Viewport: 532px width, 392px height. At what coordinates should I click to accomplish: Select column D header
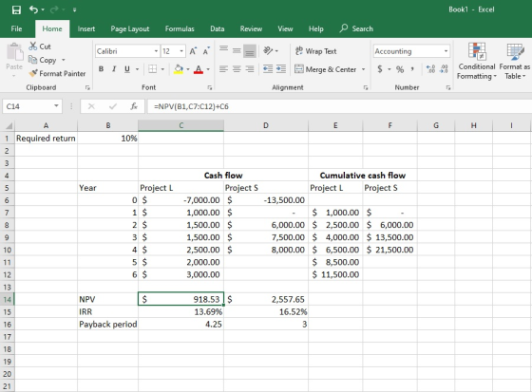[x=266, y=125]
